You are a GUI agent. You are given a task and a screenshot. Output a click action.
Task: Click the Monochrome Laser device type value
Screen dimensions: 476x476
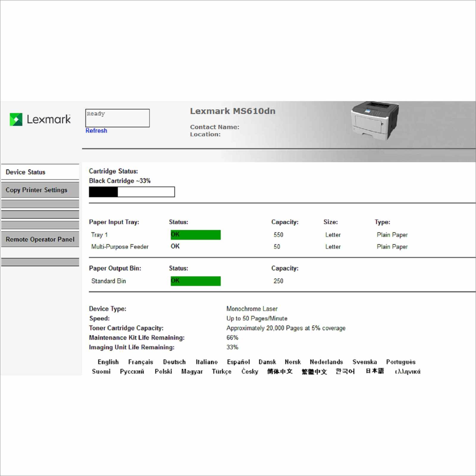(x=252, y=309)
